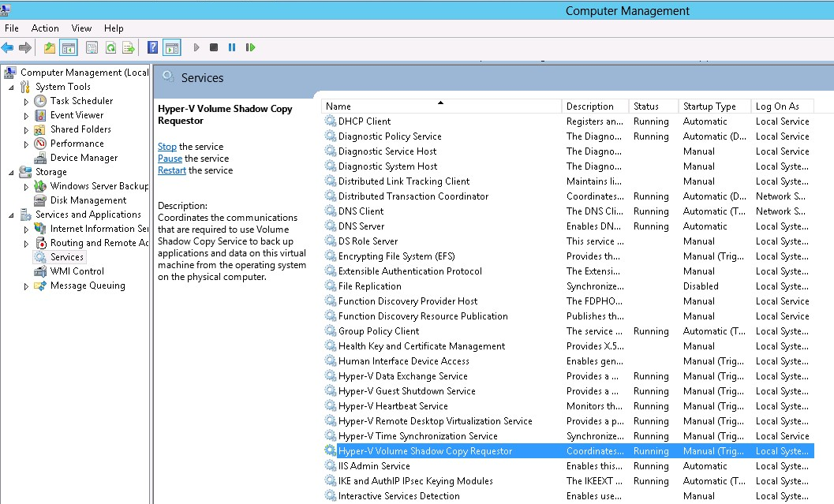Sort services by Startup Type column
The height and width of the screenshot is (504, 834).
coord(709,106)
